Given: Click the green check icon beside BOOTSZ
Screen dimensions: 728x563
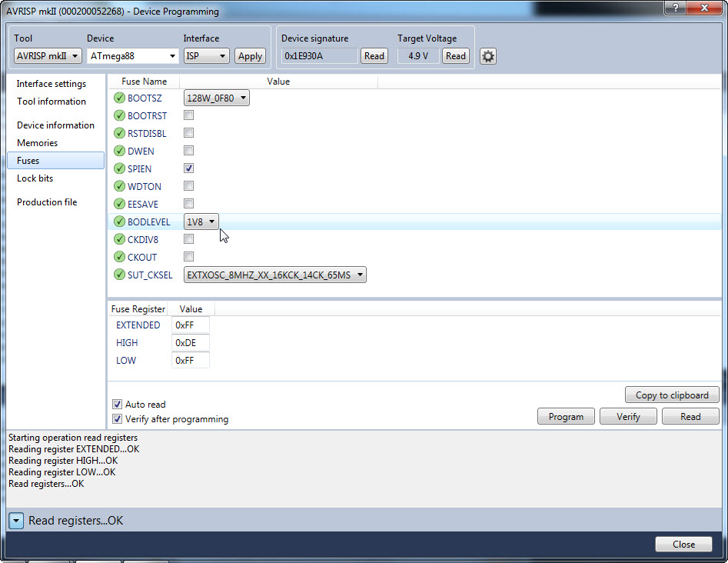Looking at the screenshot, I should [x=119, y=98].
